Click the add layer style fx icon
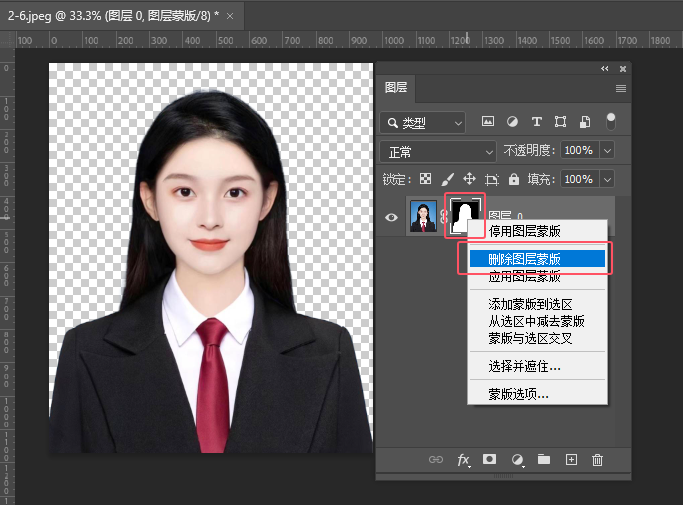Screen dimensions: 683x505 pyautogui.click(x=464, y=460)
